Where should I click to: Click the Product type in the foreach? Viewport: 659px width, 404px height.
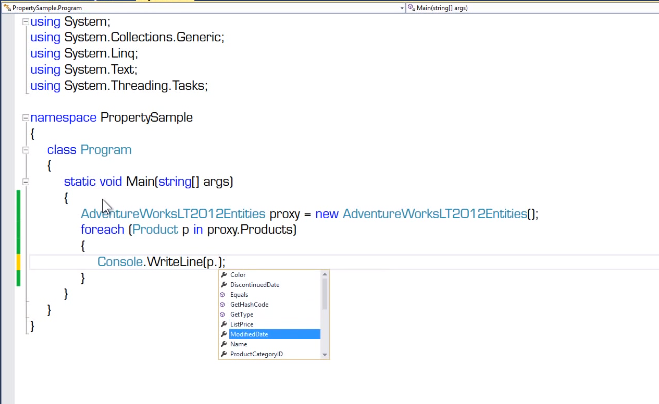click(x=155, y=230)
